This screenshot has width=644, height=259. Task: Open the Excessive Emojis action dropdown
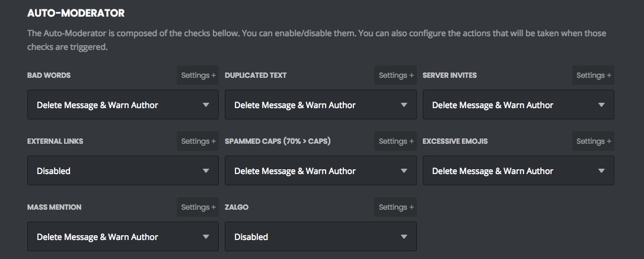point(518,170)
